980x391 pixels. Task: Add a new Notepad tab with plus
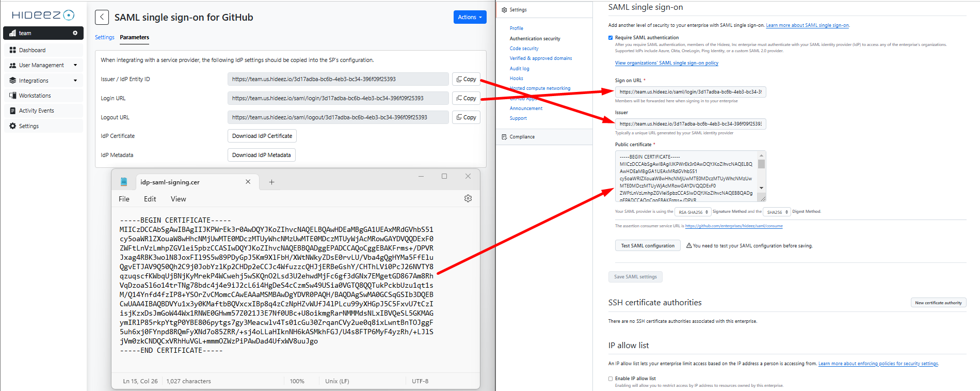[x=271, y=182]
